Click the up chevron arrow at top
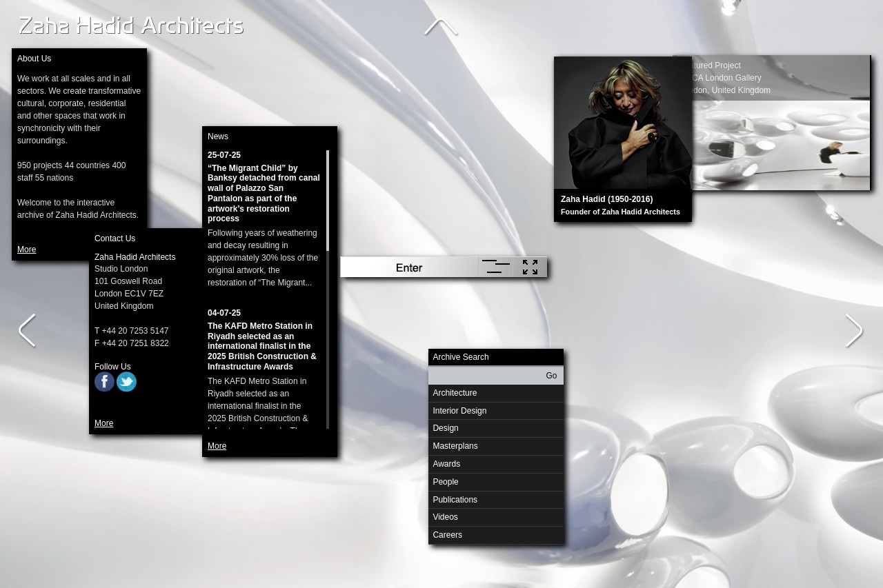This screenshot has width=883, height=588. [x=441, y=27]
